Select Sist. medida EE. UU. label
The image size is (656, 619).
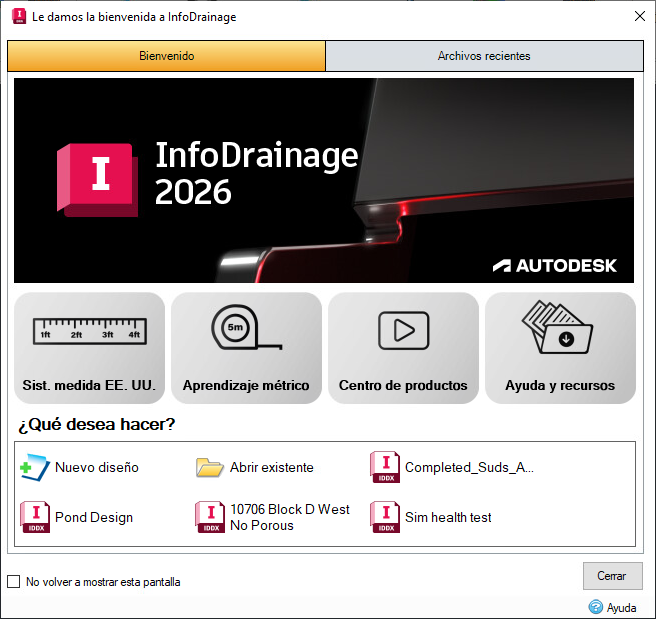coord(89,385)
